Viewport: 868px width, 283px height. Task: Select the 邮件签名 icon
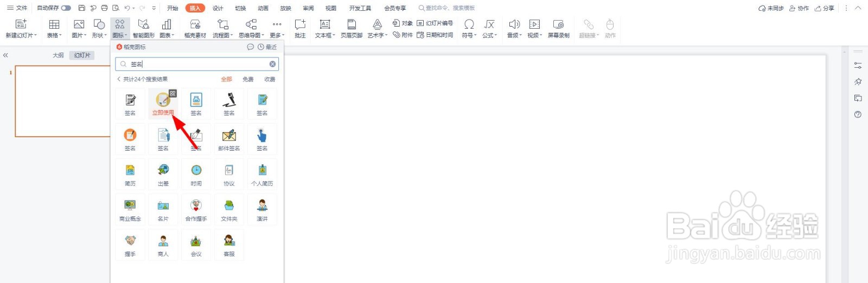click(229, 139)
